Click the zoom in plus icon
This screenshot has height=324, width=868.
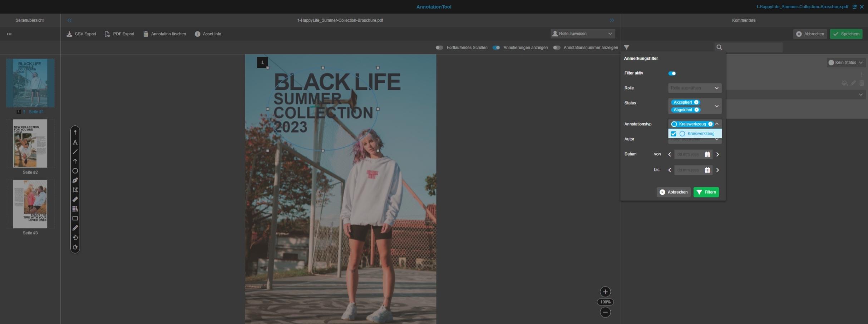coord(605,292)
